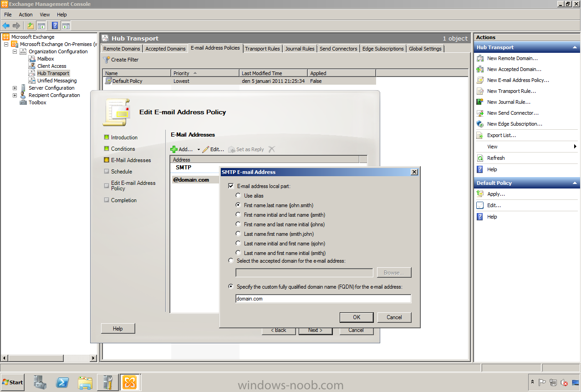Expand the Server Configuration tree node
Screen dimensions: 581x392
coord(15,88)
